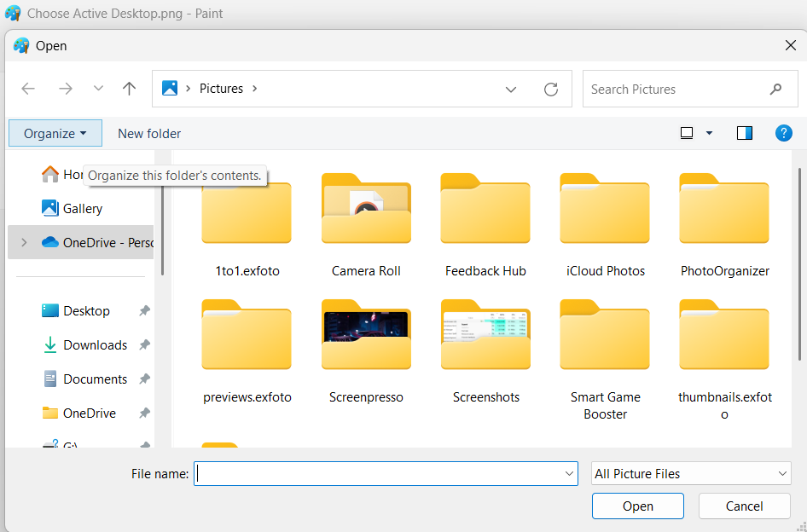
Task: Click the Open button
Action: click(637, 506)
